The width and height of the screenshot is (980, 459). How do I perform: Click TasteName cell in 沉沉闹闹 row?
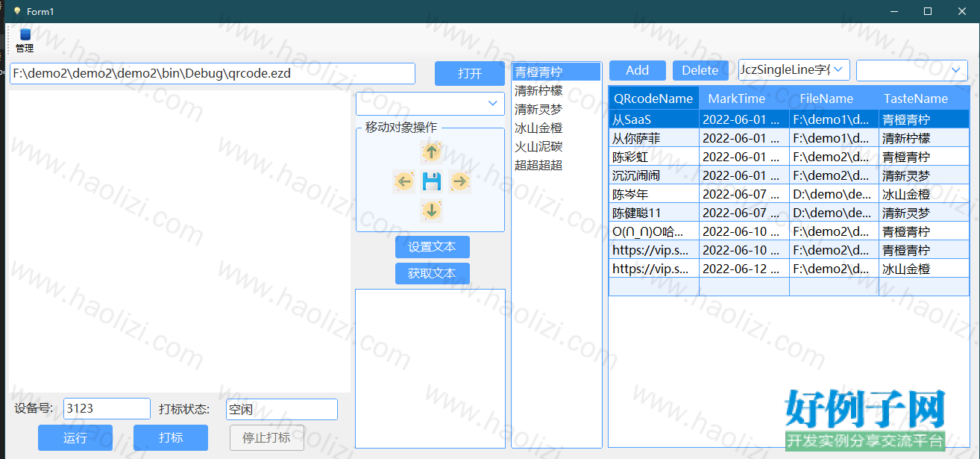point(924,175)
